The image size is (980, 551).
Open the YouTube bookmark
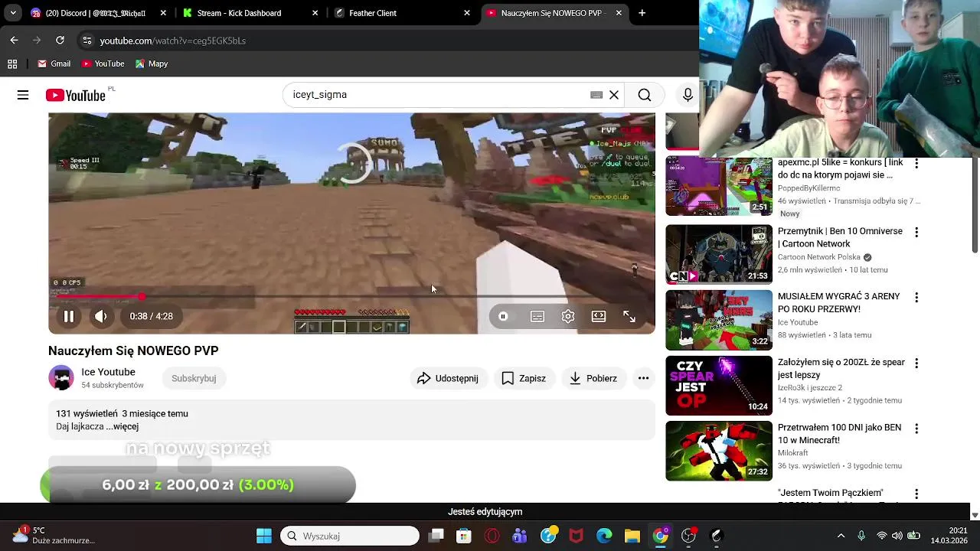[103, 64]
